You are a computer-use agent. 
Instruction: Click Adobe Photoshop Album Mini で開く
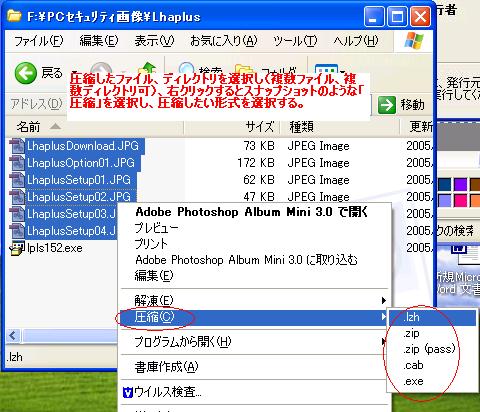tap(251, 212)
